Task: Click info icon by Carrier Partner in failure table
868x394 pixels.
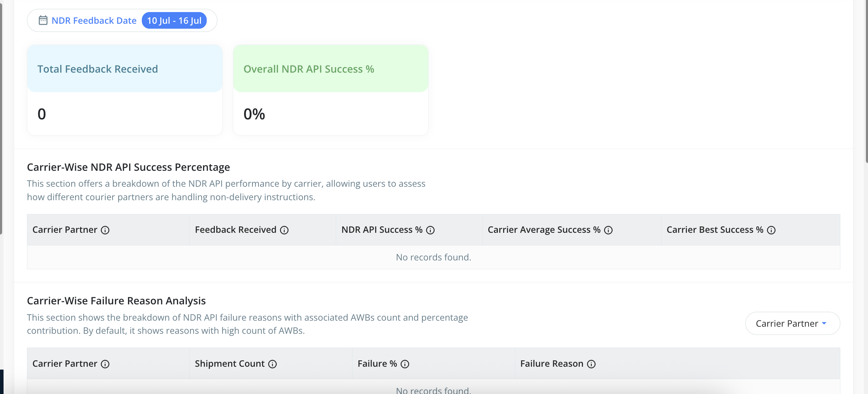Action: tap(105, 364)
